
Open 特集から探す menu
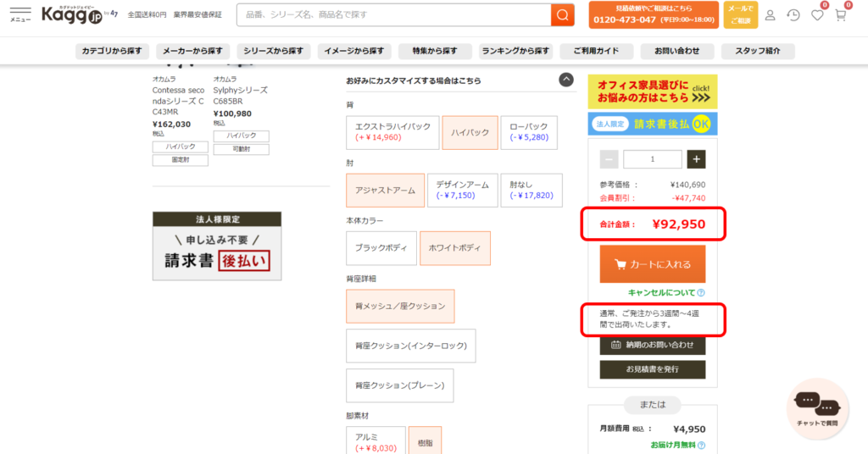435,51
